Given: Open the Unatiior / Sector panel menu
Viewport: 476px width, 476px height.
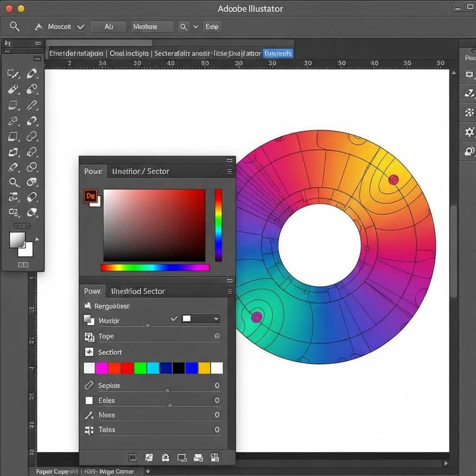Looking at the screenshot, I should (x=230, y=172).
